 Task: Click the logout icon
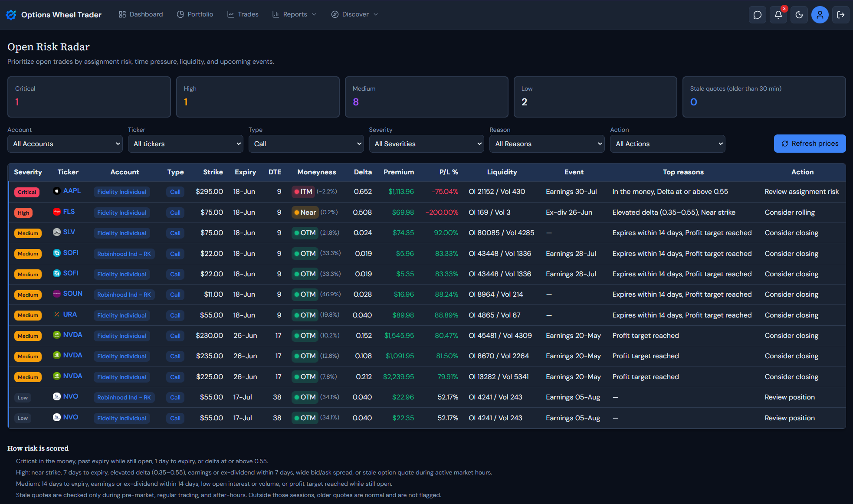tap(841, 15)
